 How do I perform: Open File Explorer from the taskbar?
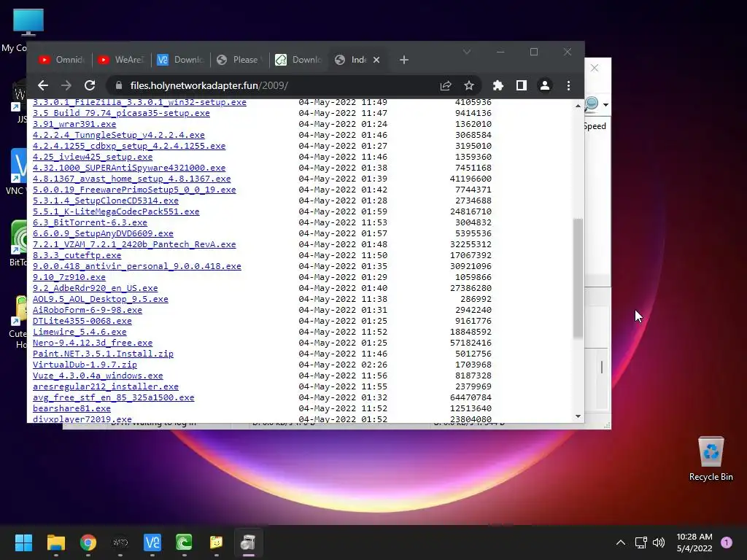point(55,542)
